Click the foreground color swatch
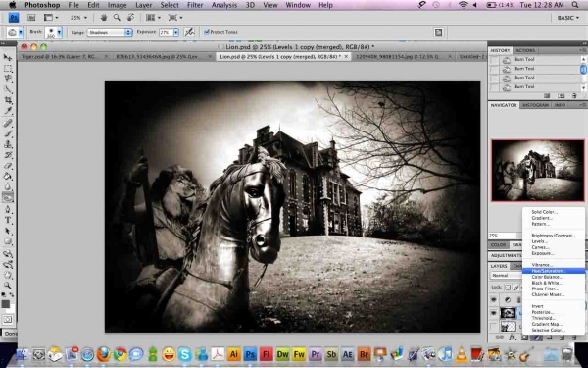The height and width of the screenshot is (368, 588). click(5, 304)
